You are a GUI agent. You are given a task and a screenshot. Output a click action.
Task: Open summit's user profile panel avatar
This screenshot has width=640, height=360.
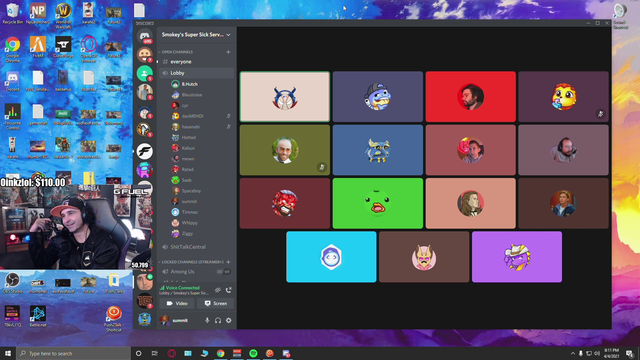pos(164,321)
